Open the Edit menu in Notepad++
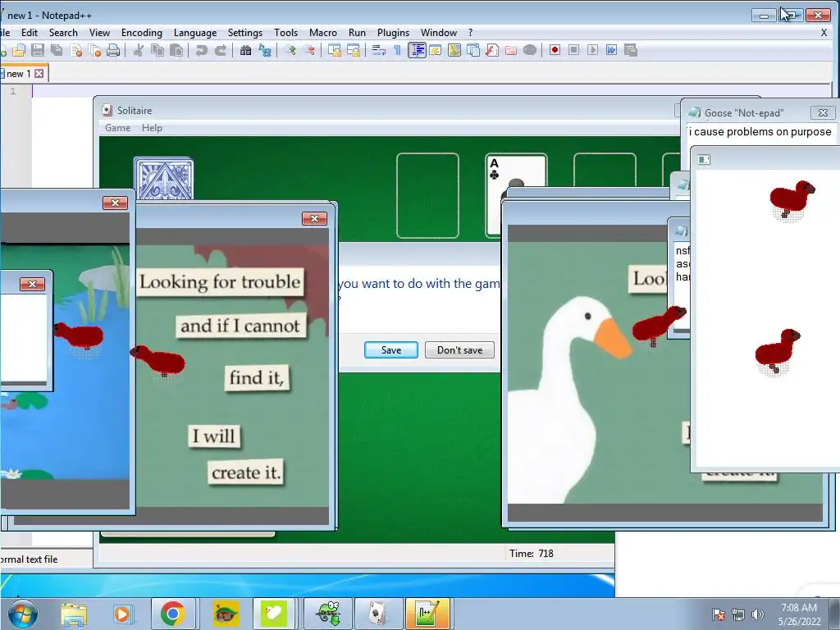This screenshot has width=840, height=630. pyautogui.click(x=30, y=33)
